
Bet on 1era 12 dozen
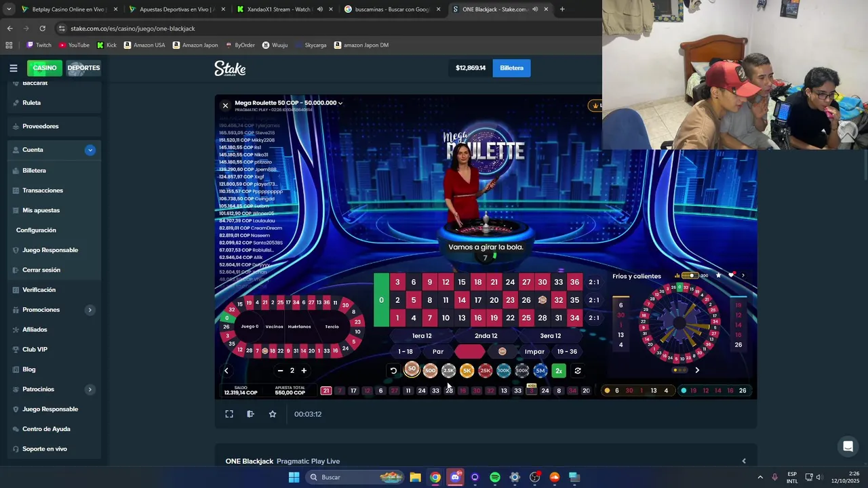pos(422,335)
